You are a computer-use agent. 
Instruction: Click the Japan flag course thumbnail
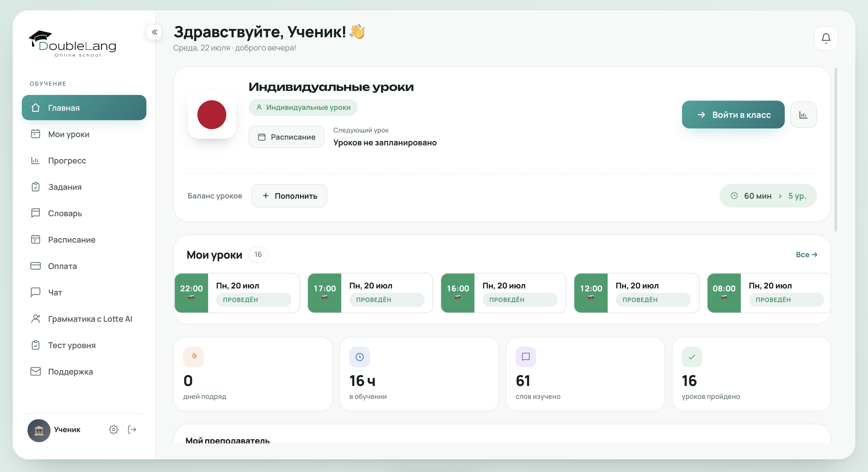pyautogui.click(x=212, y=115)
